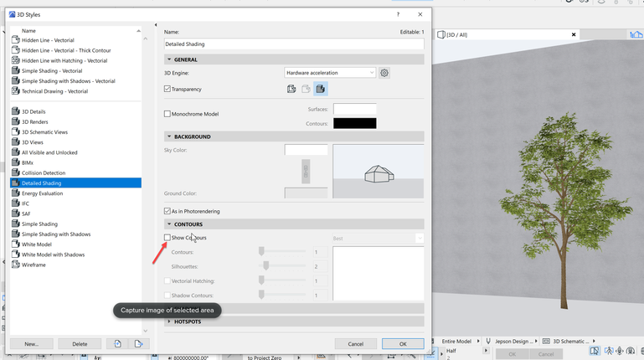The width and height of the screenshot is (644, 360).
Task: Close the 3D / All tab
Action: pos(574,34)
